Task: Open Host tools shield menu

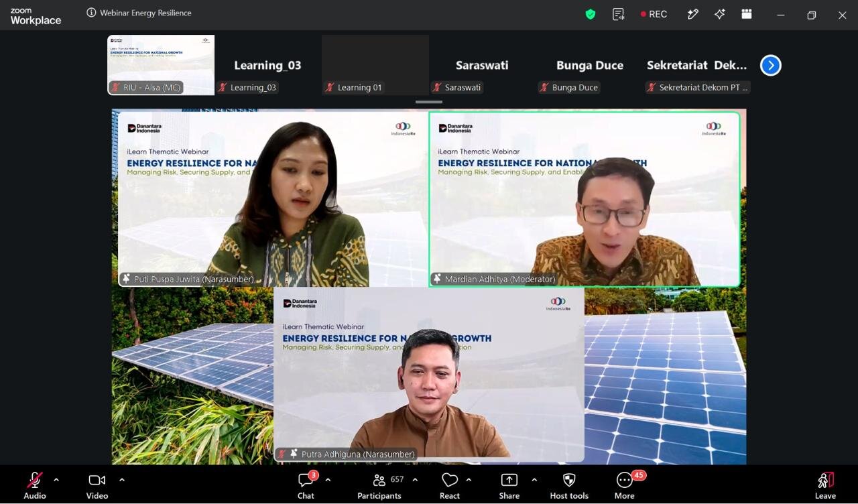Action: pos(569,485)
